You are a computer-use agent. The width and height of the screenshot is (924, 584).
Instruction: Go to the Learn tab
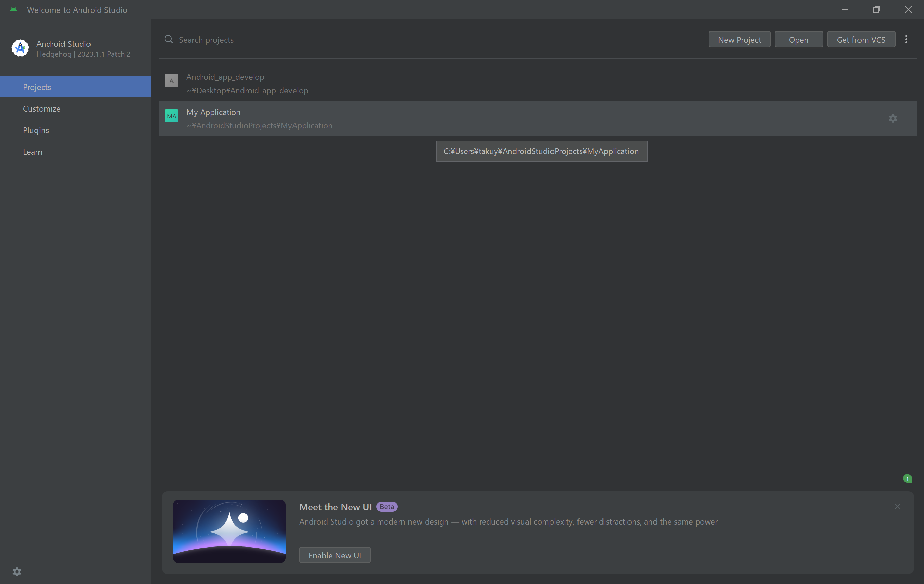tap(76, 152)
